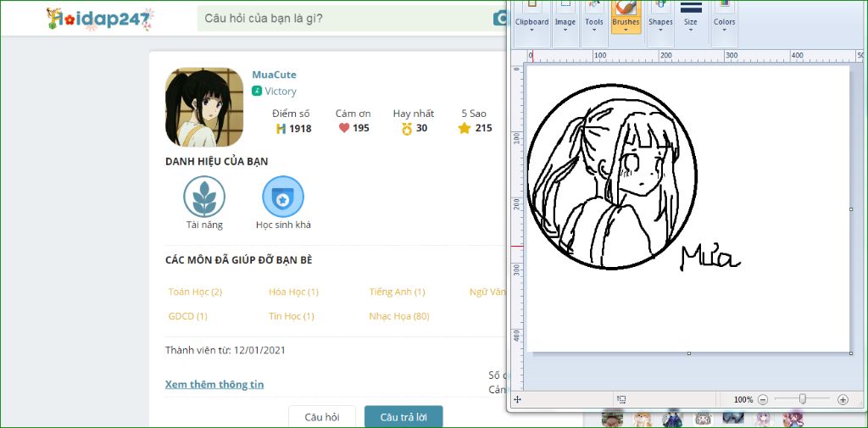Click the Paint zoom slider handle
The height and width of the screenshot is (428, 868).
tap(803, 398)
